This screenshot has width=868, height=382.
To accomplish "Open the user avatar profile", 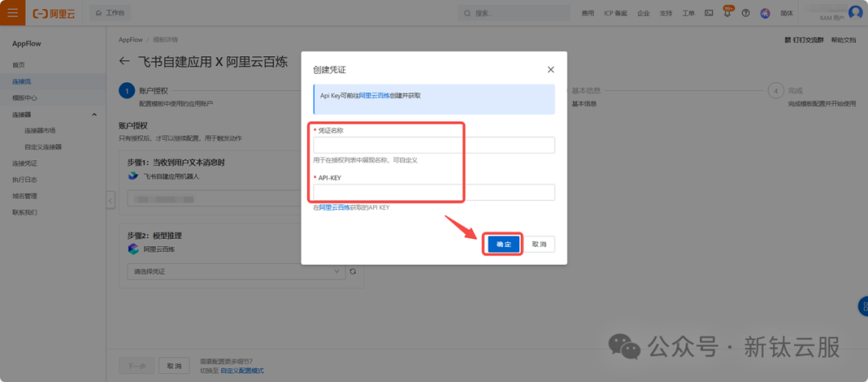I will (856, 13).
